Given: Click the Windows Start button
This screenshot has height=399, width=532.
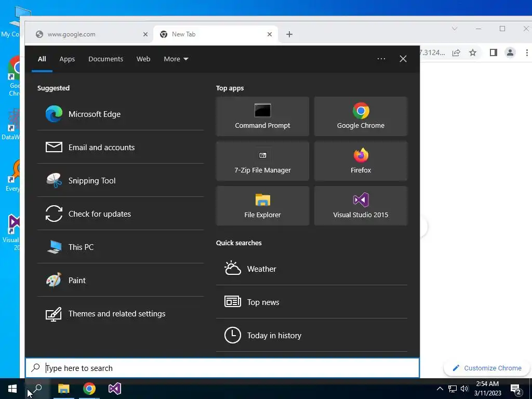Looking at the screenshot, I should [12, 389].
